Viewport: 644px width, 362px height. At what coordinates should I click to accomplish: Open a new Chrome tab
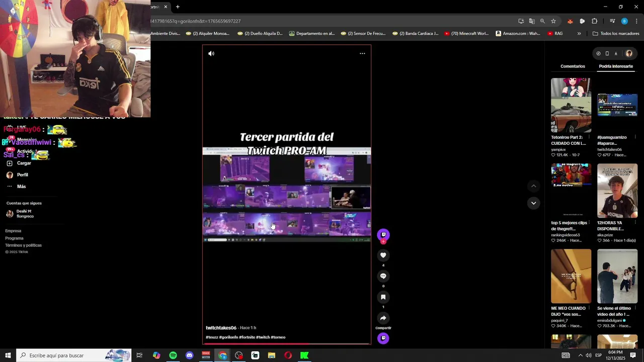[178, 7]
